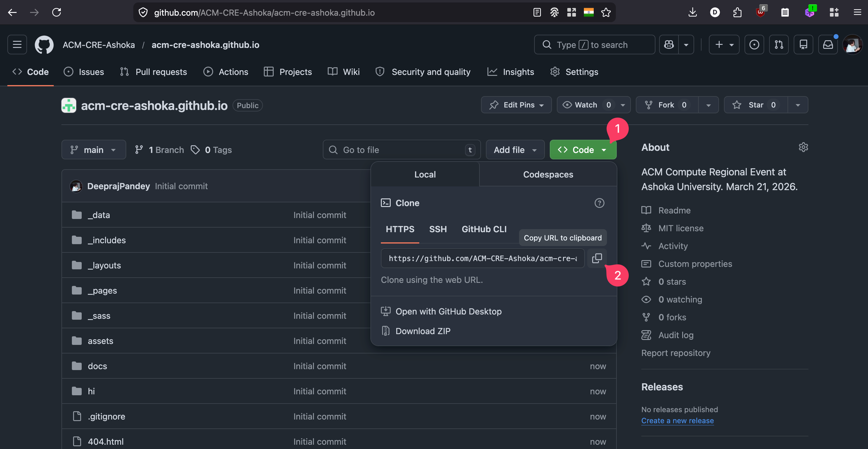The width and height of the screenshot is (868, 449).
Task: Open the .gitignore file
Action: click(x=107, y=416)
